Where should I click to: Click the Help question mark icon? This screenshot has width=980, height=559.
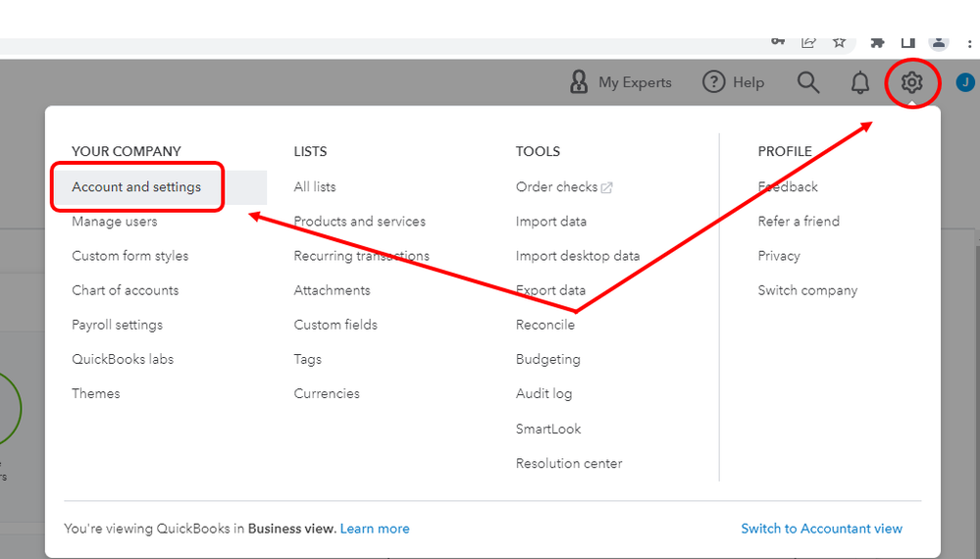coord(714,83)
